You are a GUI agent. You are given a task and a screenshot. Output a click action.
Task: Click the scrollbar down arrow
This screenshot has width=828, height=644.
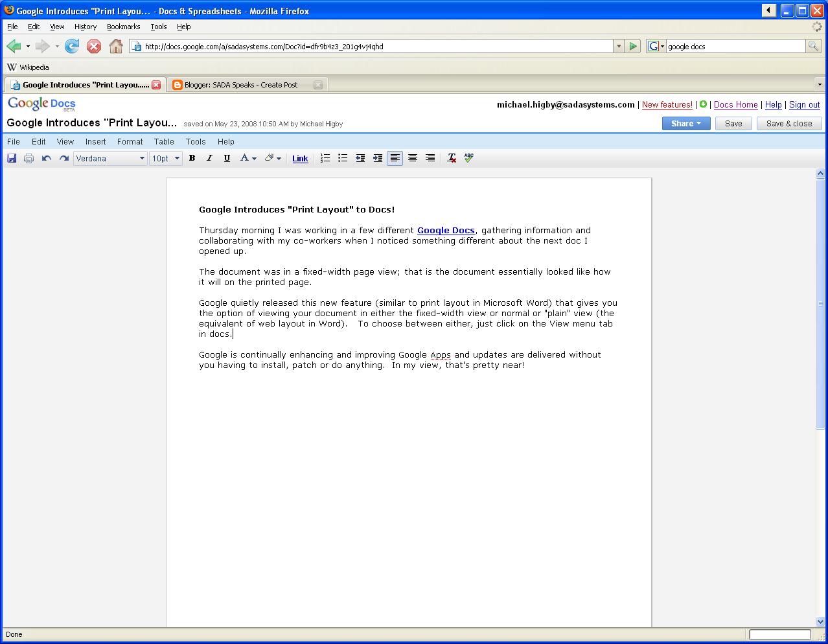coord(820,622)
